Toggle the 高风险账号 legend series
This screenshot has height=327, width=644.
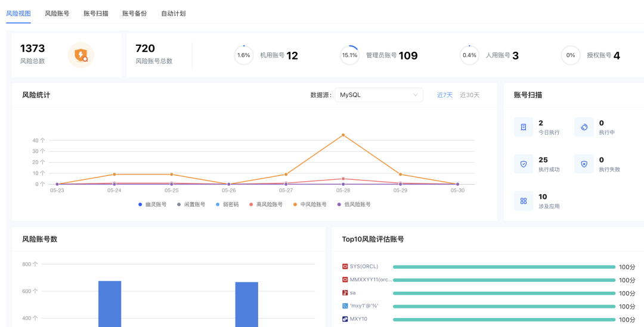[x=266, y=204]
